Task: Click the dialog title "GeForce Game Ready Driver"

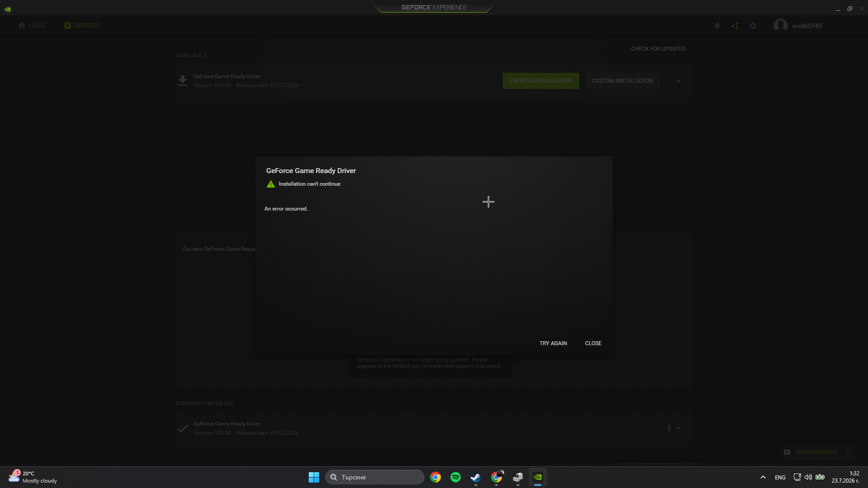Action: pyautogui.click(x=311, y=171)
